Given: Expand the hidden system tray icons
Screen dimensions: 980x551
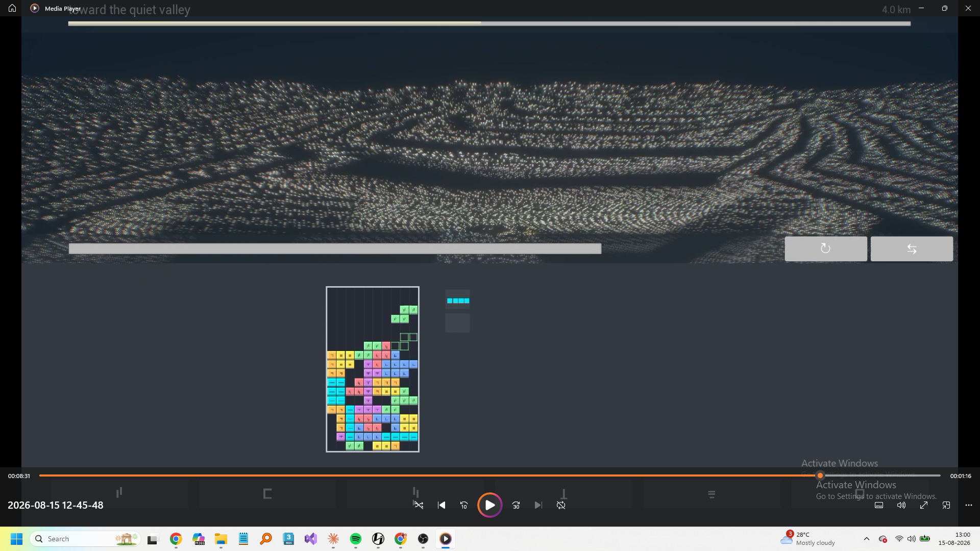Looking at the screenshot, I should coord(867,539).
